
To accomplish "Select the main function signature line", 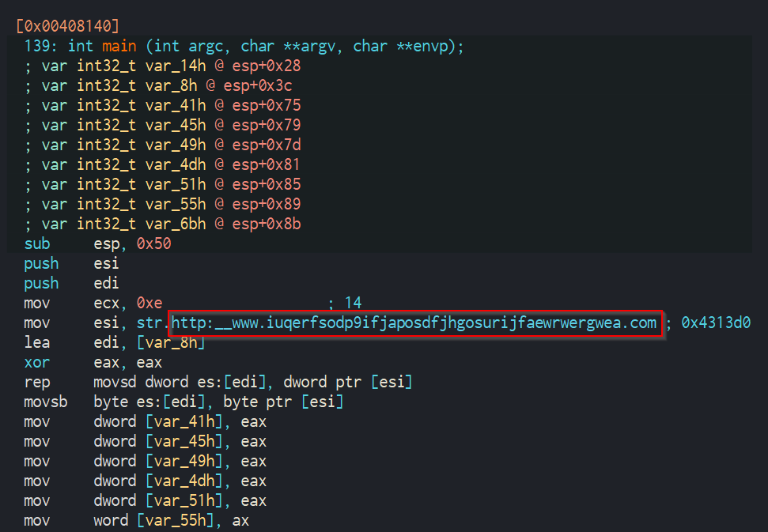I will [x=244, y=46].
